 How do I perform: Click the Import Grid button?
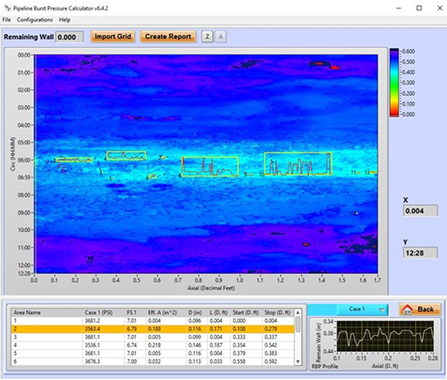click(113, 37)
